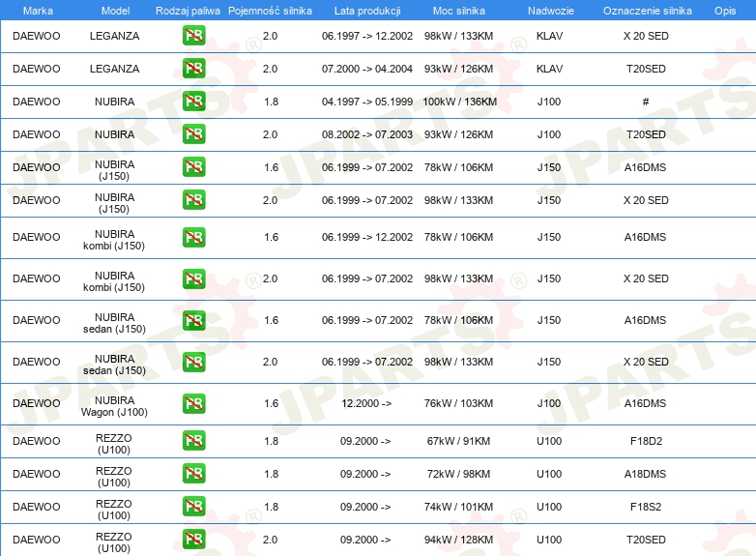
Task: Click the fuel icon for Rezzo 67kW / 91KM
Action: pyautogui.click(x=193, y=441)
